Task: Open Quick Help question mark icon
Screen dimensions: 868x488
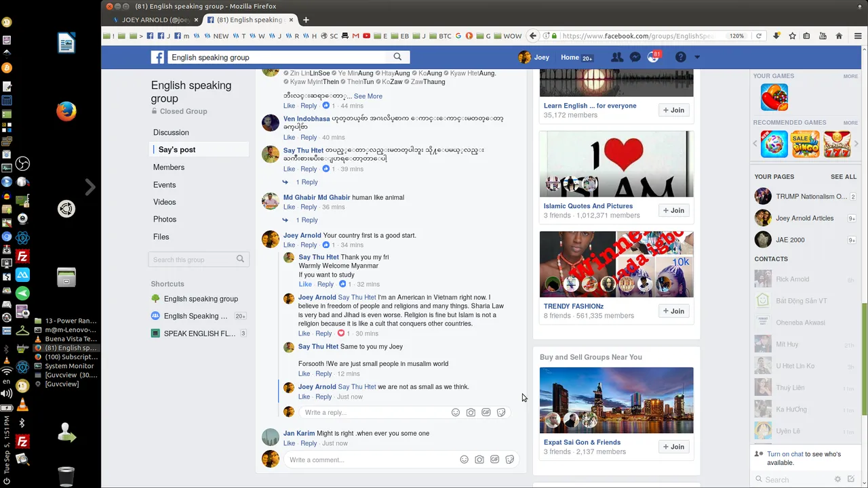Action: pyautogui.click(x=680, y=58)
